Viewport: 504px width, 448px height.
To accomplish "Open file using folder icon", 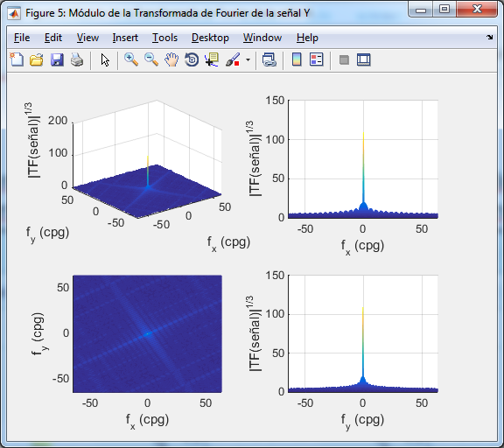I will 37,59.
